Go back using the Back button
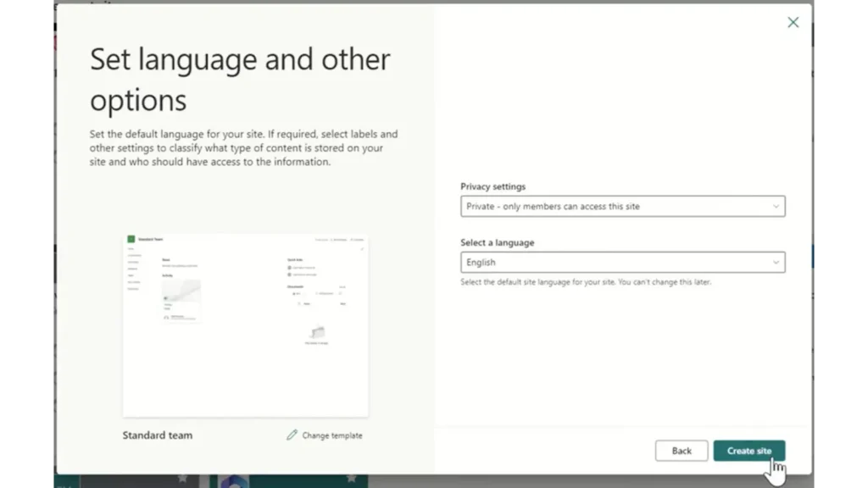 682,451
